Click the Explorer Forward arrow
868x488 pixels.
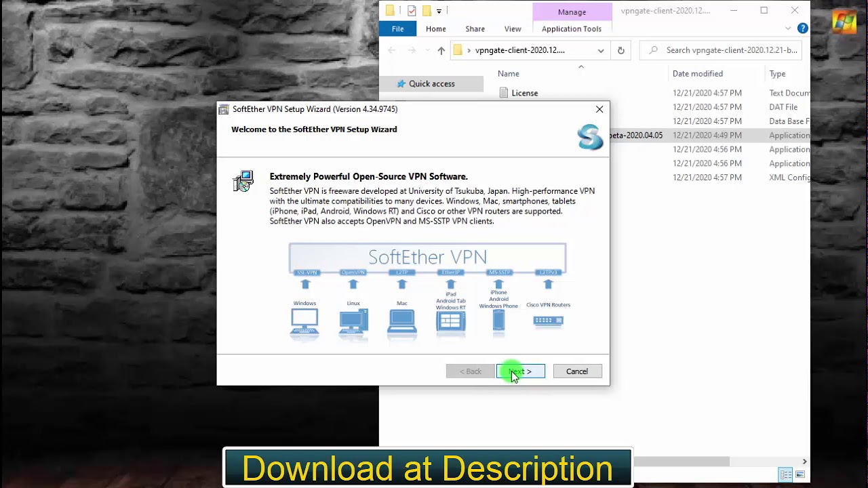412,50
